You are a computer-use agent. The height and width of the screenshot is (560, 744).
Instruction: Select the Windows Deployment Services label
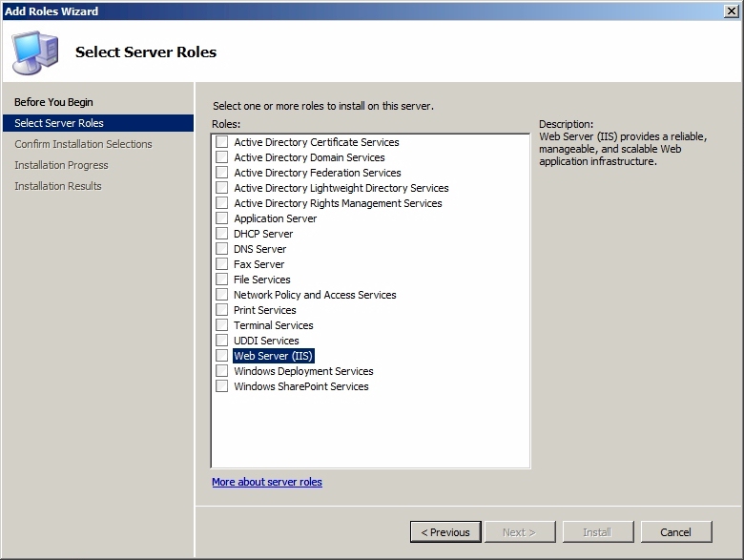coord(303,371)
